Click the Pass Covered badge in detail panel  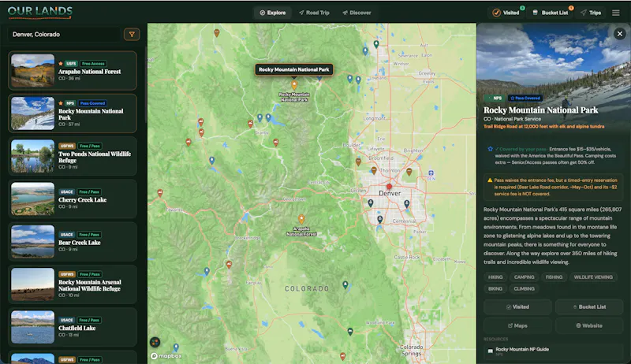point(525,98)
